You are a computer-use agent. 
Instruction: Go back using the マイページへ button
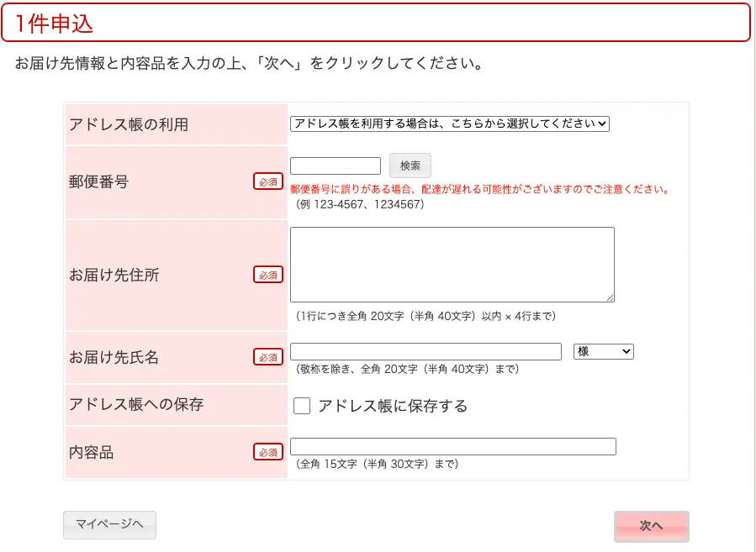click(x=109, y=524)
